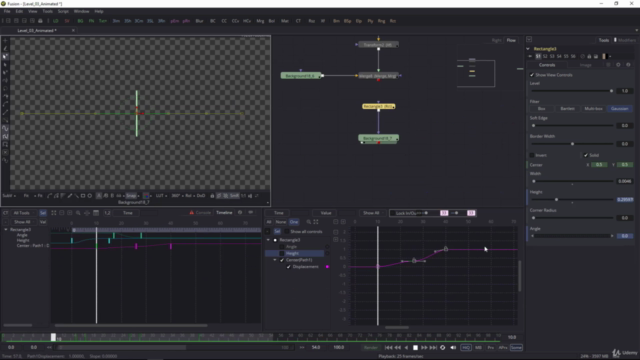The width and height of the screenshot is (640, 360).
Task: Select the Background18_6 node in the flow
Action: 301,76
